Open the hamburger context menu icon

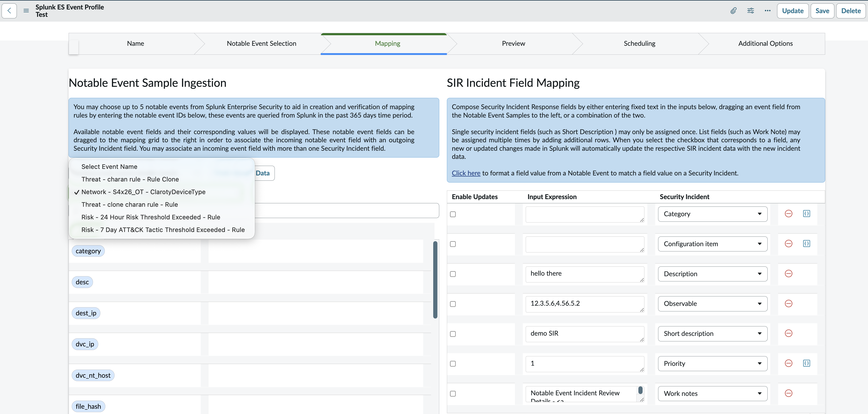[26, 11]
